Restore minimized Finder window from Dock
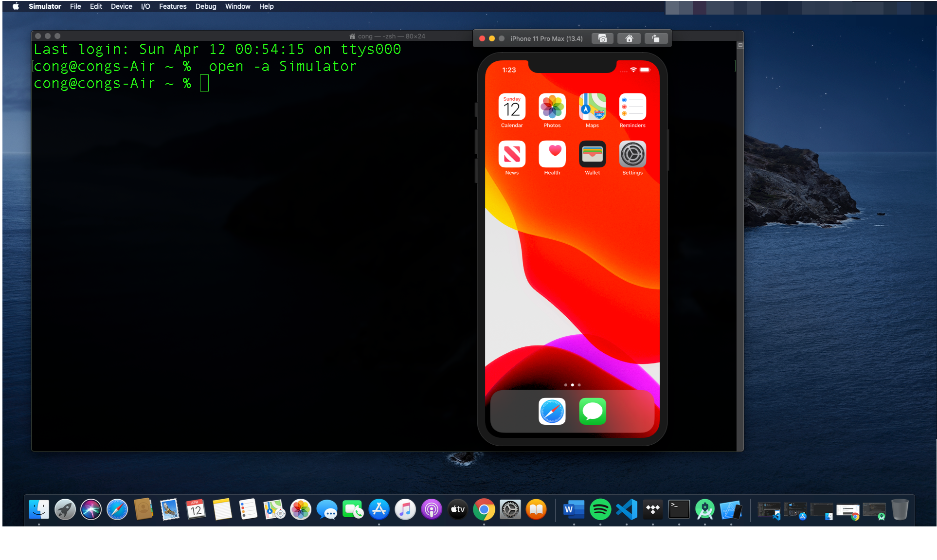The height and width of the screenshot is (560, 937). (x=822, y=511)
